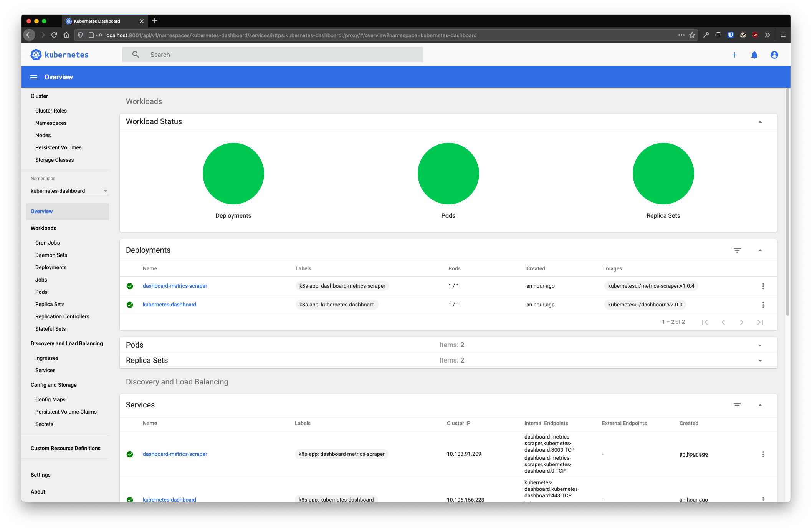This screenshot has height=530, width=812.
Task: Open dashboard-metrics-scraper service link
Action: [175, 454]
